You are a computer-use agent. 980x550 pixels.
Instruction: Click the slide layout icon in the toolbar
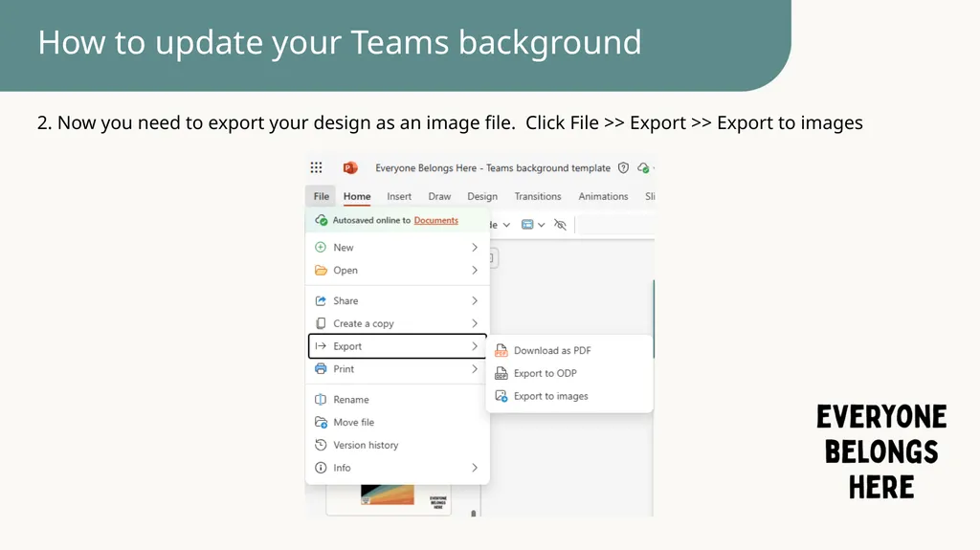(x=527, y=225)
